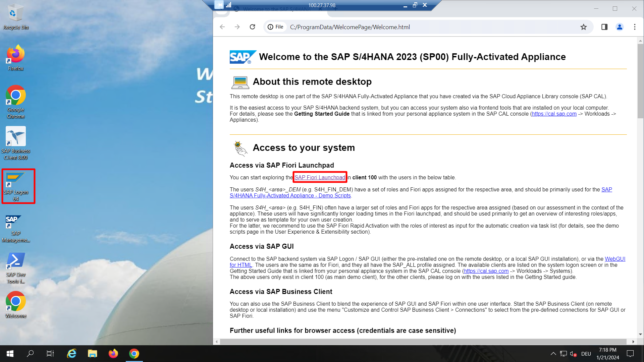Open the SAP Fiori Launchpad link
This screenshot has height=362, width=644.
[x=320, y=177]
